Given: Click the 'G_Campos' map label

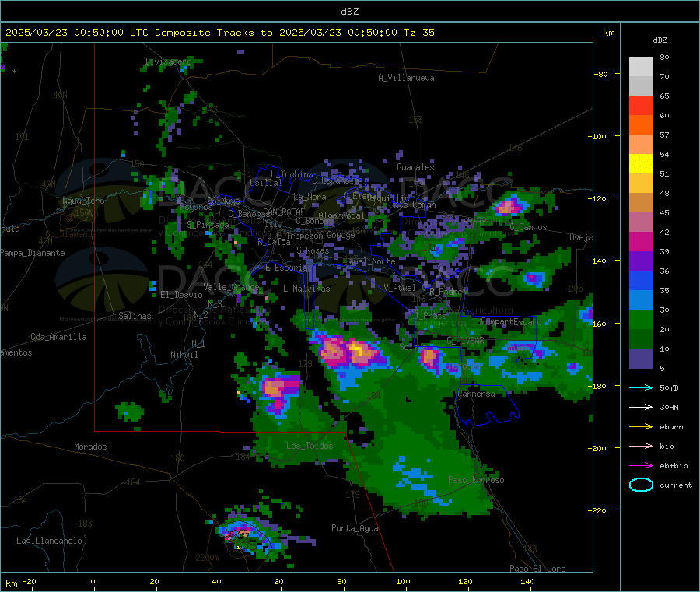Looking at the screenshot, I should click(529, 227).
